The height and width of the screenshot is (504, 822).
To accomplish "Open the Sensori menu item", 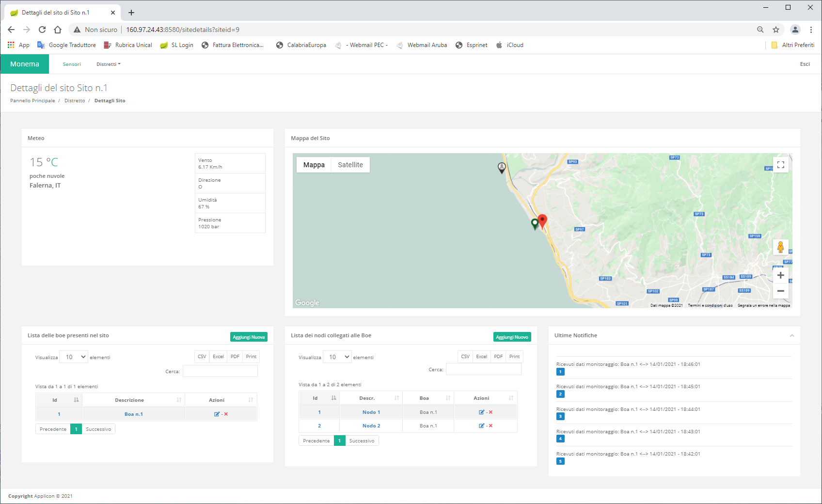I will (72, 64).
